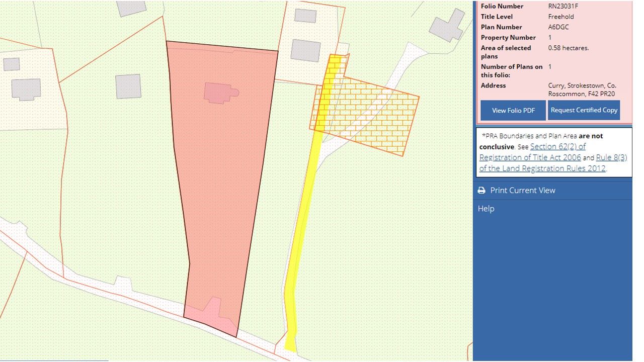Screen dimensions: 644x362
Task: Select the red highlighted land parcel
Action: click(221, 191)
